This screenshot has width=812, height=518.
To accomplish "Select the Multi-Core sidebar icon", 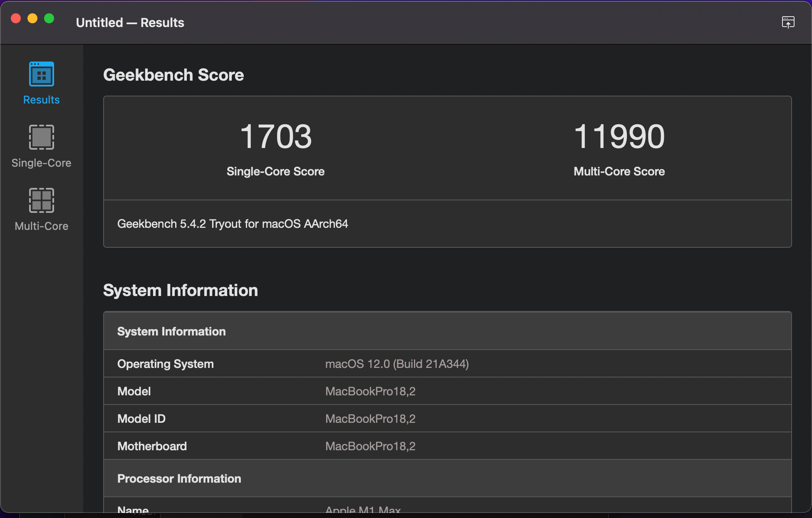I will coord(41,200).
